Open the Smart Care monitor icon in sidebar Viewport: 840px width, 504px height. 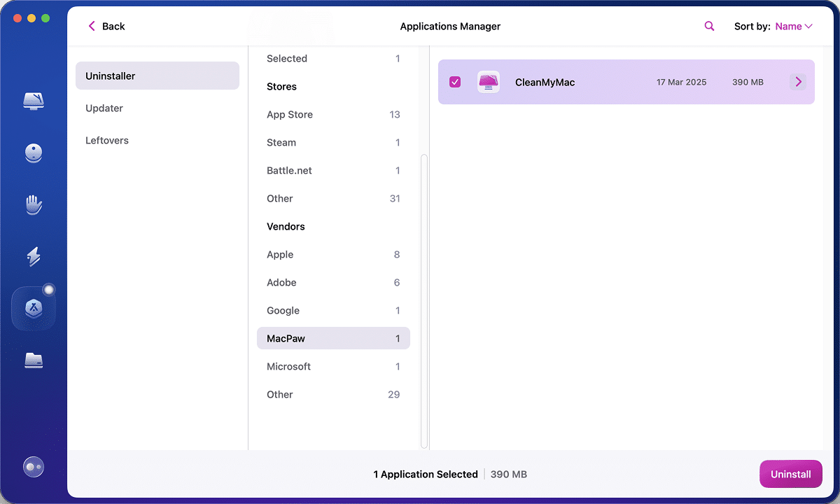(x=34, y=101)
